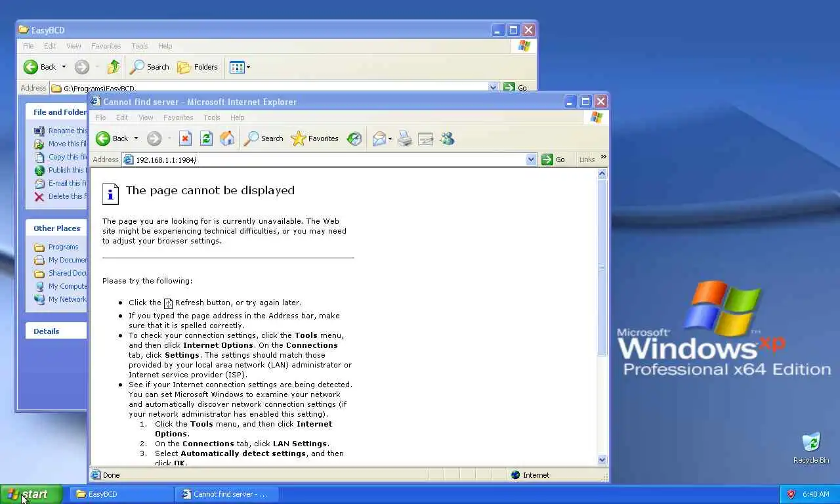Viewport: 840px width, 504px height.
Task: Click the up arrow of IE scrollbar
Action: 602,174
